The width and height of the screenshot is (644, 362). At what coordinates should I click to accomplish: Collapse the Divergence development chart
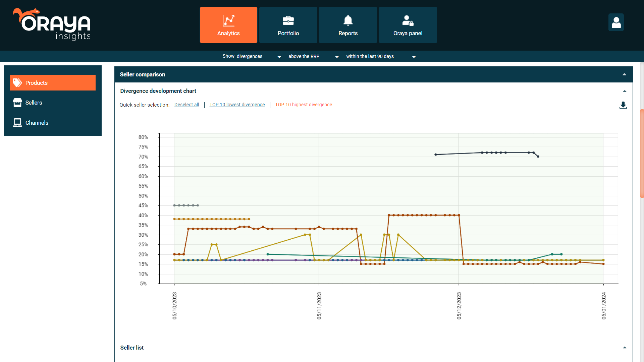[x=624, y=91]
